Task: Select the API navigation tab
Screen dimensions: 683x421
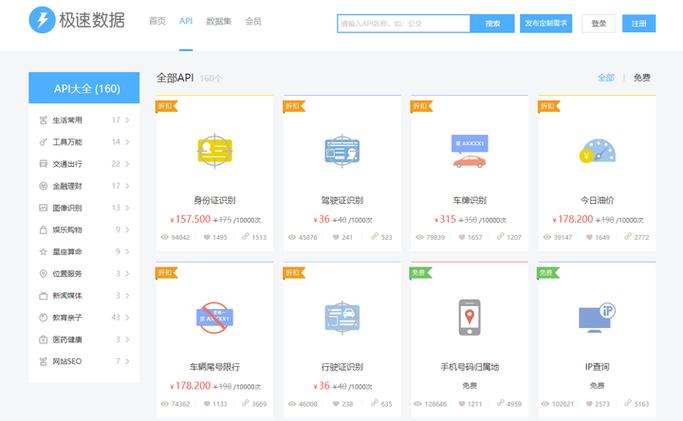Action: tap(186, 21)
